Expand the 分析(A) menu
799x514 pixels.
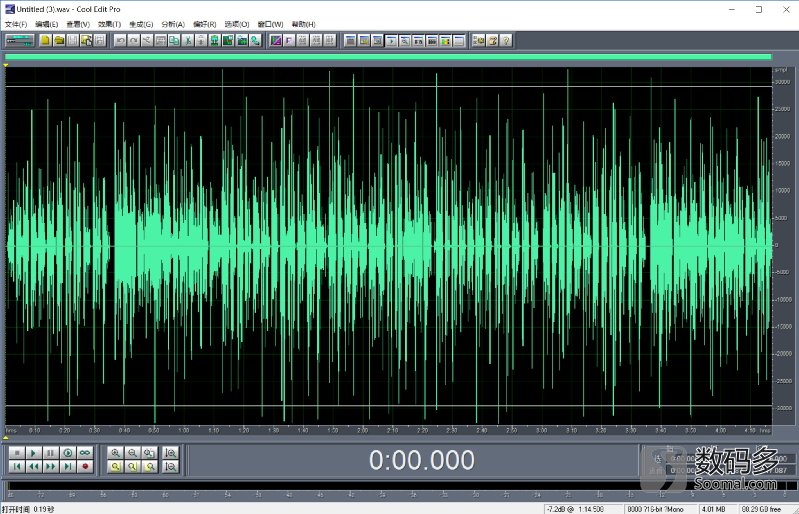[173, 24]
